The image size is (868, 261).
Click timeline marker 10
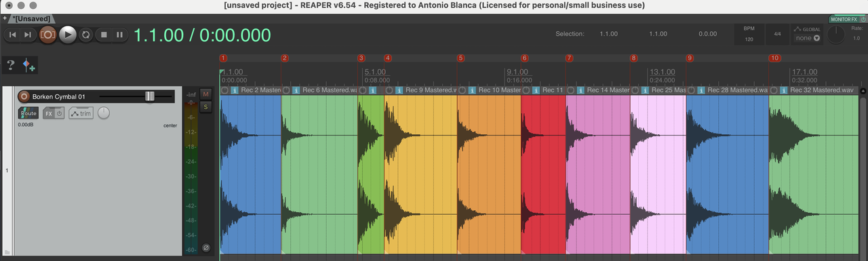[775, 58]
